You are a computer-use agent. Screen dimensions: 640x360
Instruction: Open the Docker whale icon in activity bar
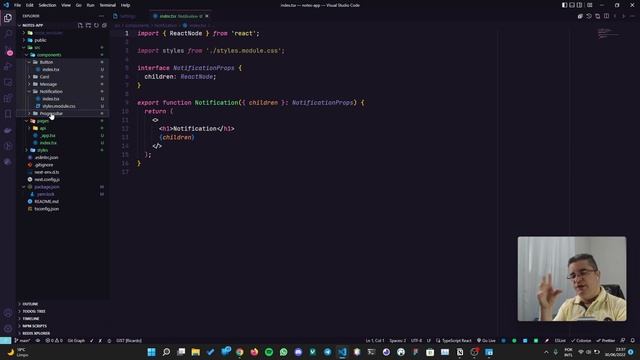(x=8, y=131)
